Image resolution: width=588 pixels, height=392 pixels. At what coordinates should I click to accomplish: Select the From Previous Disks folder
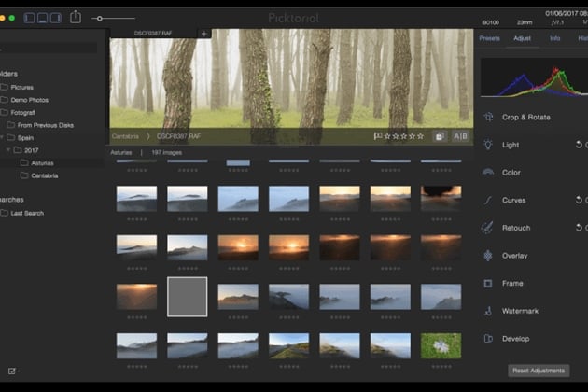(x=46, y=125)
